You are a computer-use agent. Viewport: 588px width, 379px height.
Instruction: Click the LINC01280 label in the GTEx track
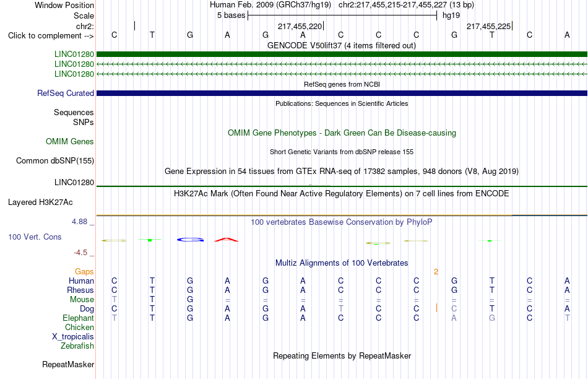(74, 182)
